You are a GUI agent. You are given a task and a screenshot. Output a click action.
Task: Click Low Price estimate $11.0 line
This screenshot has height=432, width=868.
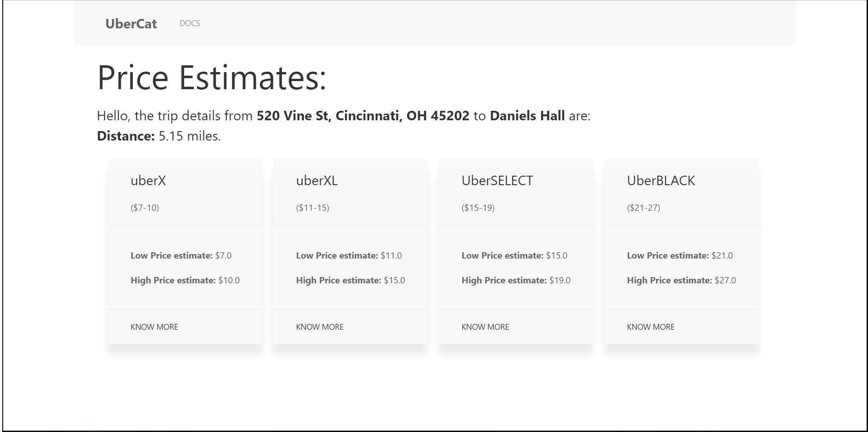click(349, 255)
